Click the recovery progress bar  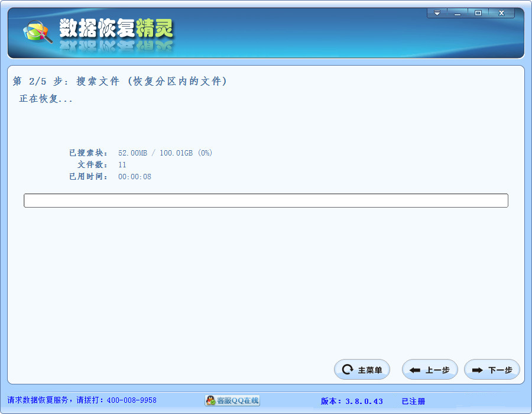[266, 200]
